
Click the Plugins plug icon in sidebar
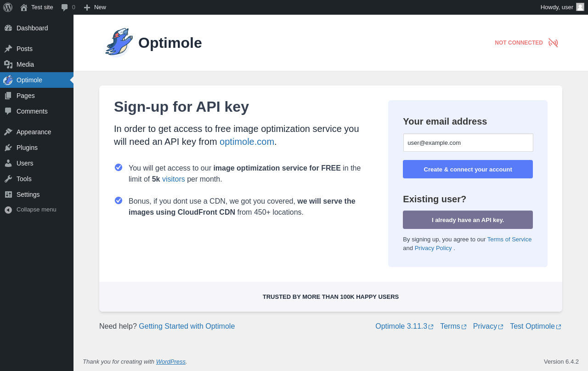click(x=8, y=148)
